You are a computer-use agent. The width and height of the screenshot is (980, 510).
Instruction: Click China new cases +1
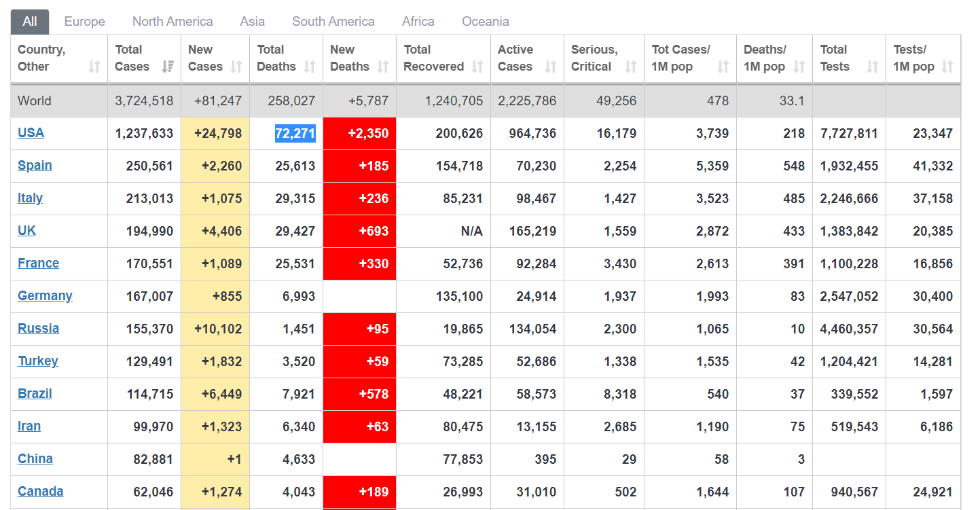234,459
